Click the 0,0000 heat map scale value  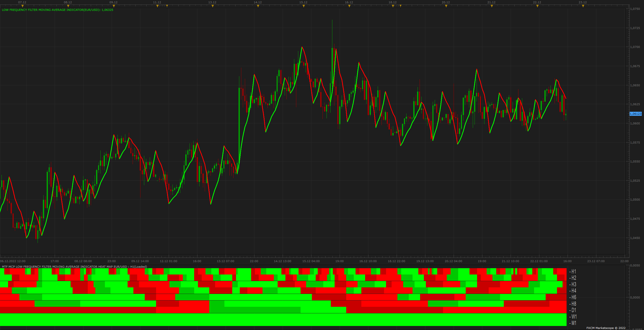(x=635, y=297)
